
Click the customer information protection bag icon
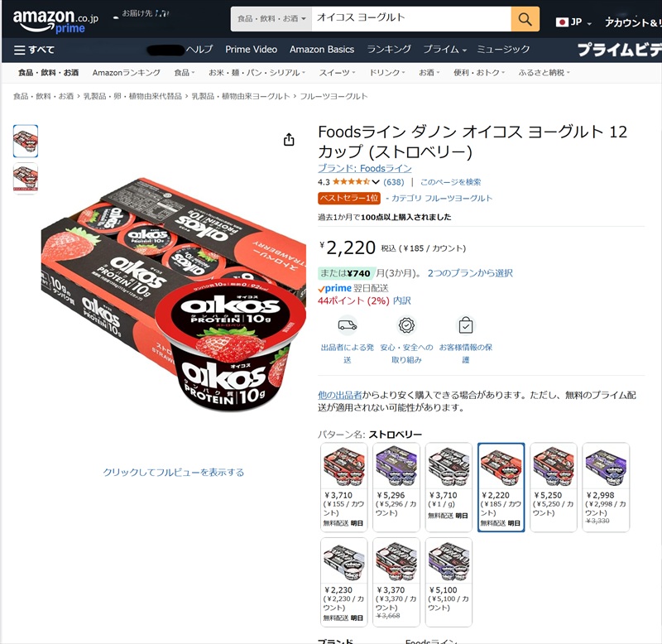[x=466, y=325]
